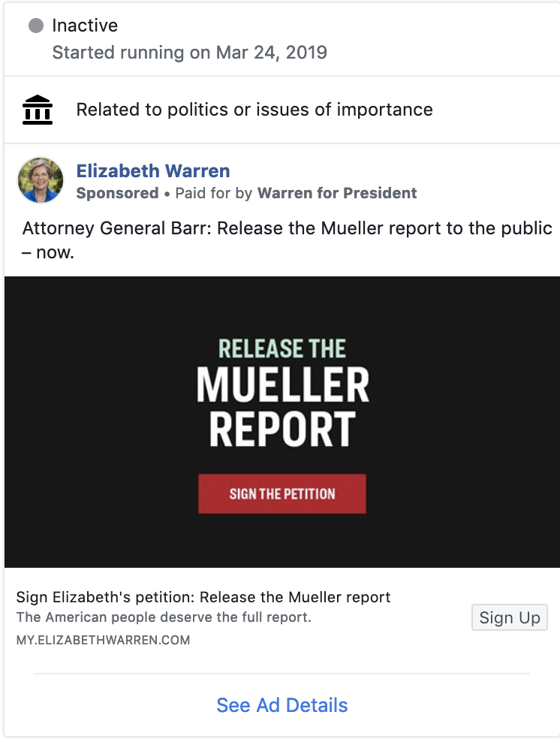Click the Sponsored label
Image resolution: width=560 pixels, height=739 pixels.
[117, 193]
